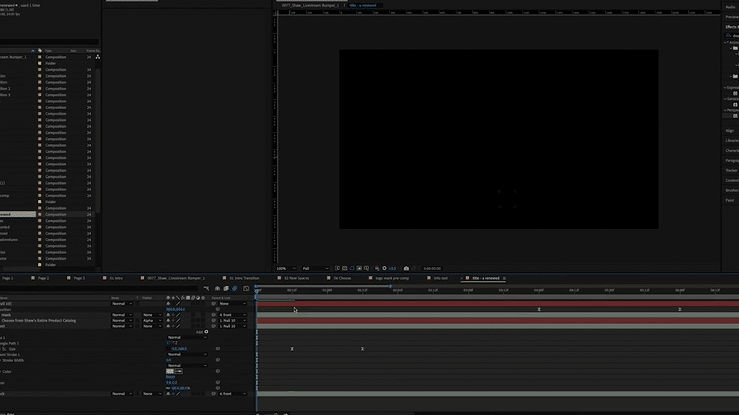
Task: Switch to the Page 2 timeline tab
Action: 43,278
